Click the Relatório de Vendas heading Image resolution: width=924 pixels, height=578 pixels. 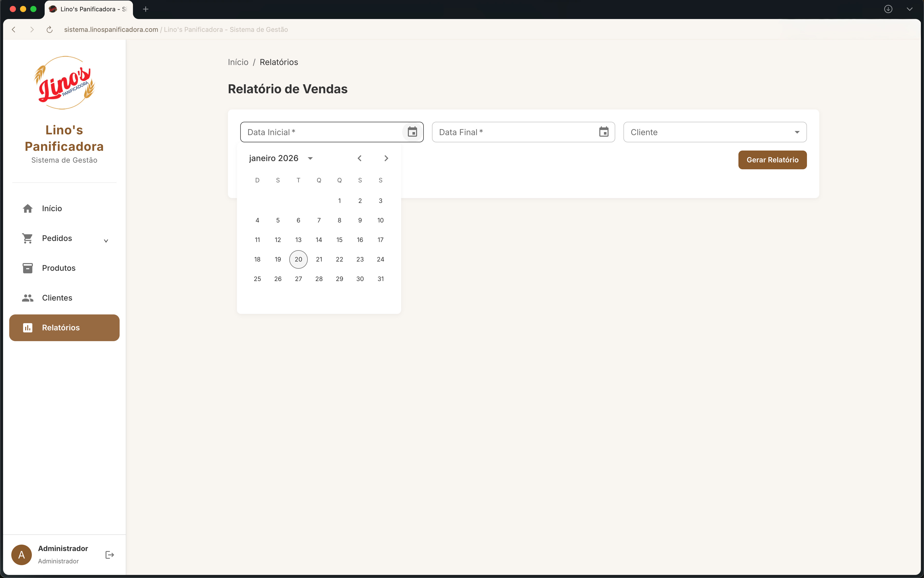click(x=287, y=89)
